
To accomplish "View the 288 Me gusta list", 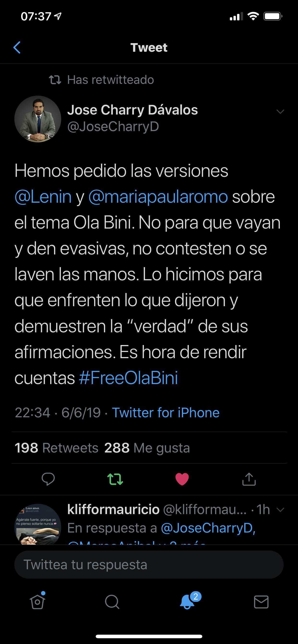I will pyautogui.click(x=147, y=448).
